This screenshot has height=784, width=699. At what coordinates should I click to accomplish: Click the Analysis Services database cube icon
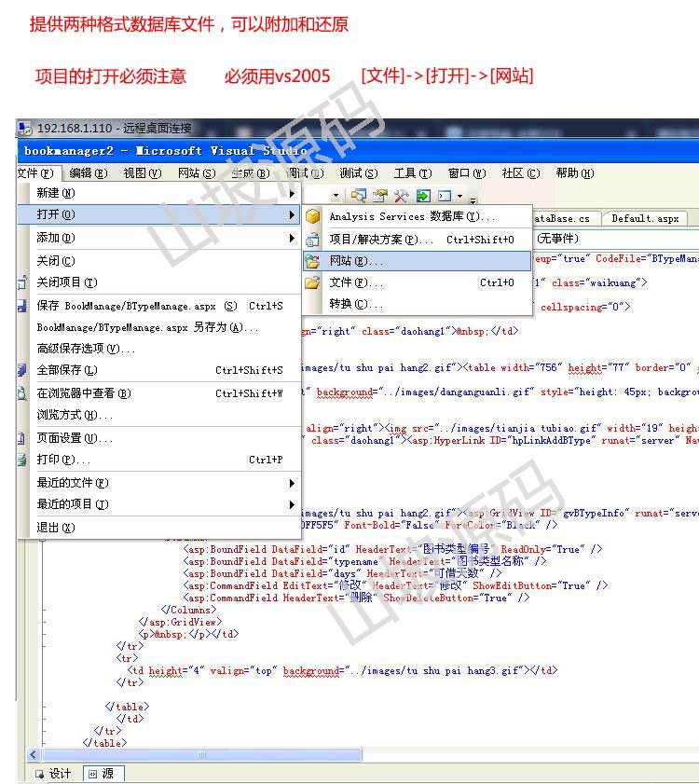click(313, 216)
